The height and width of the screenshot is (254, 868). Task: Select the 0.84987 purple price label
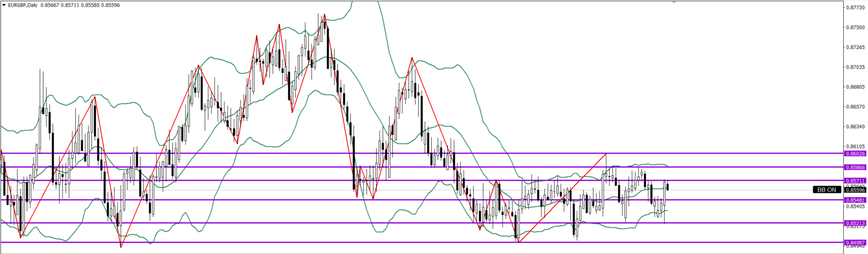click(855, 243)
